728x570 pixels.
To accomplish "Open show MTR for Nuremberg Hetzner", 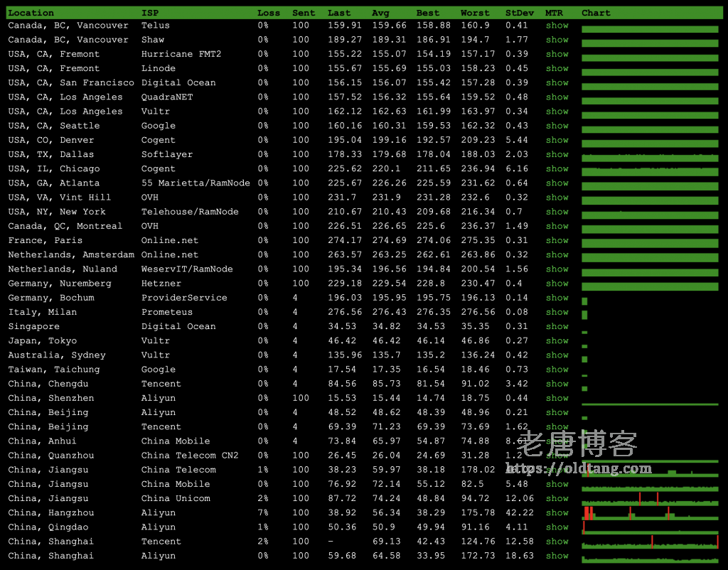I will click(557, 284).
